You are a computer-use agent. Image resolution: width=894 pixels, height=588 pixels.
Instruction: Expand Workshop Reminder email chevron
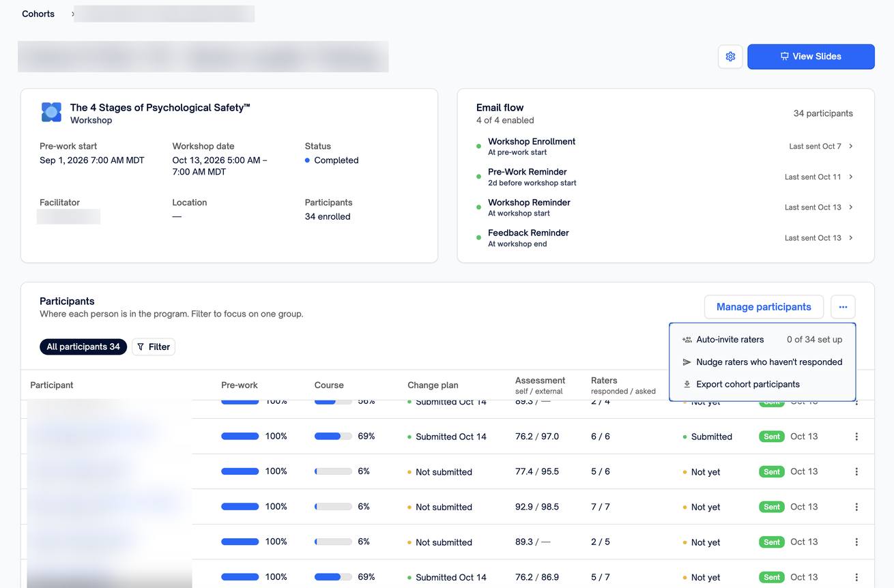[x=850, y=207]
